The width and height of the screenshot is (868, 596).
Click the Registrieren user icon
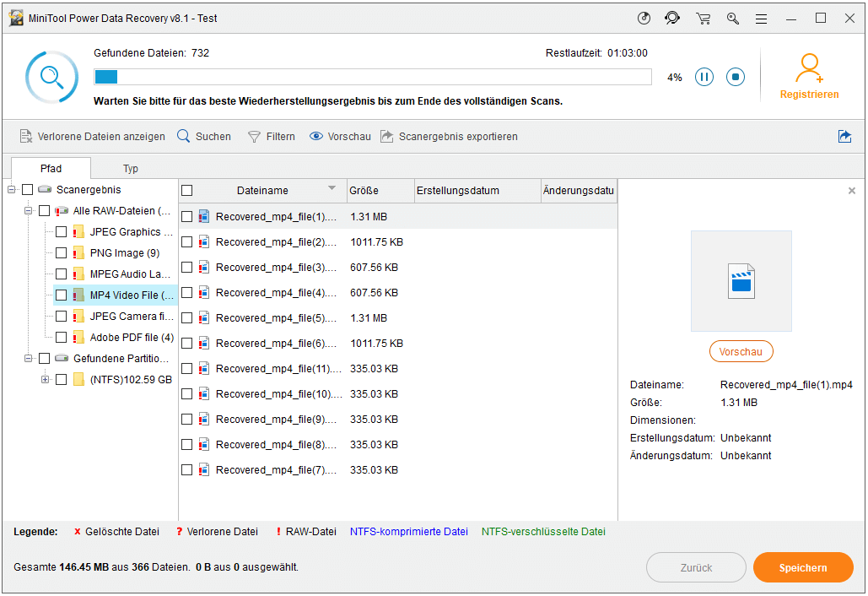pos(809,68)
